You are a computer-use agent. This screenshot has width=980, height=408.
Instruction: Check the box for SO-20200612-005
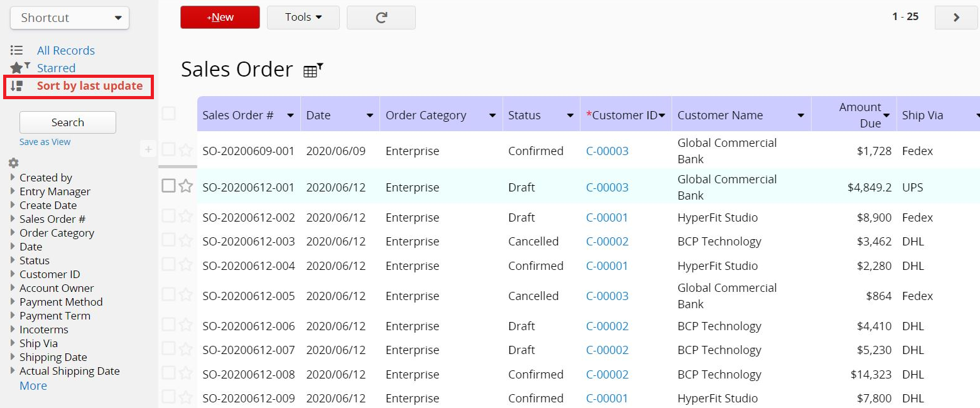168,294
